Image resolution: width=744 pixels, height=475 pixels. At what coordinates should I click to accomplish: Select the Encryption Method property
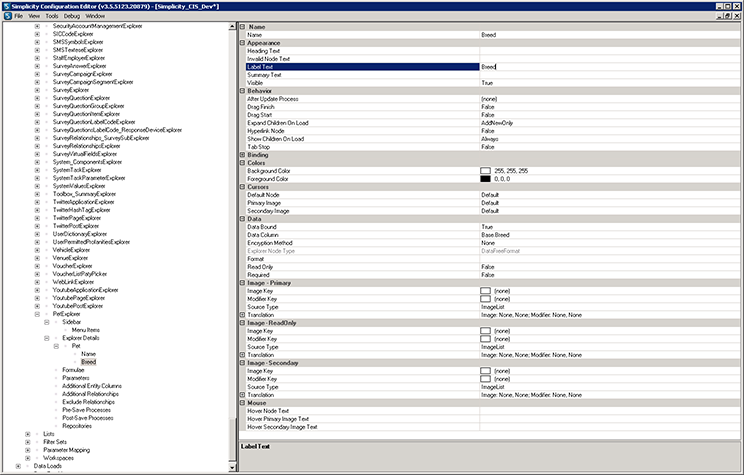tap(493, 243)
